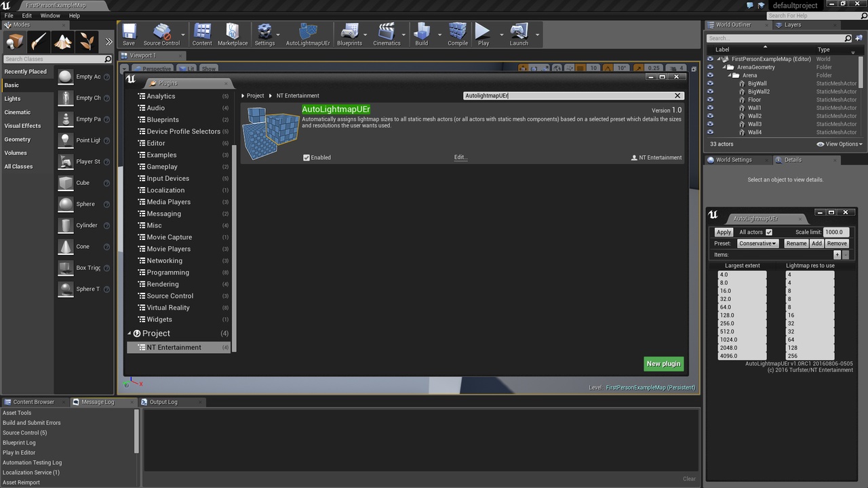The image size is (868, 488).
Task: Click the Scale limit value field
Action: point(836,232)
